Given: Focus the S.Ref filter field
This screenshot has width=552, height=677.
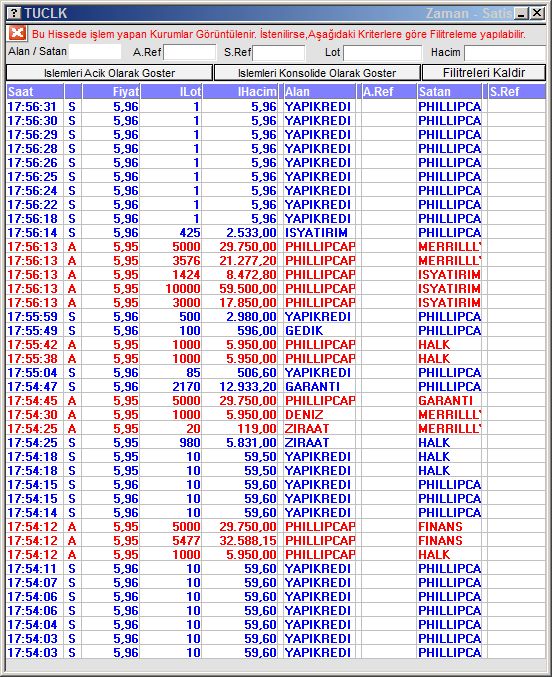Looking at the screenshot, I should [279, 53].
